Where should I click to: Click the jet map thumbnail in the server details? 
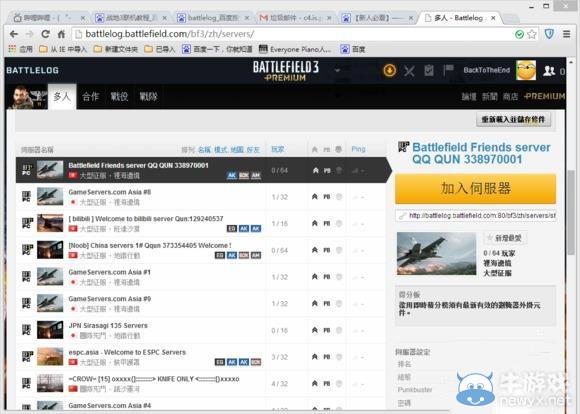[x=436, y=253]
